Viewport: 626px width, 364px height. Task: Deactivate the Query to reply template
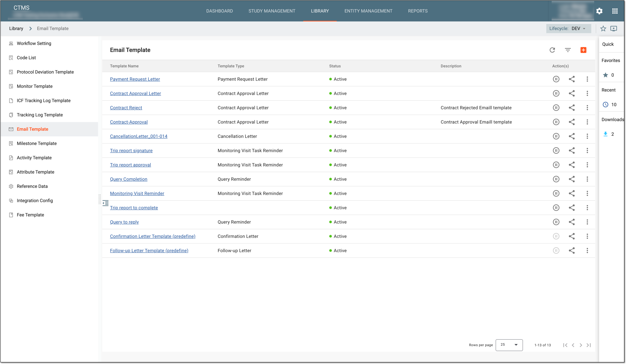(556, 222)
